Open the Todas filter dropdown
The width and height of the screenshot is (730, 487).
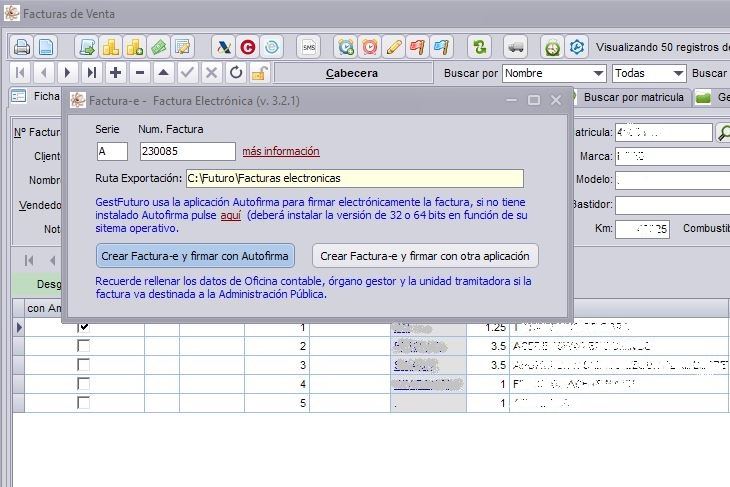pos(678,74)
